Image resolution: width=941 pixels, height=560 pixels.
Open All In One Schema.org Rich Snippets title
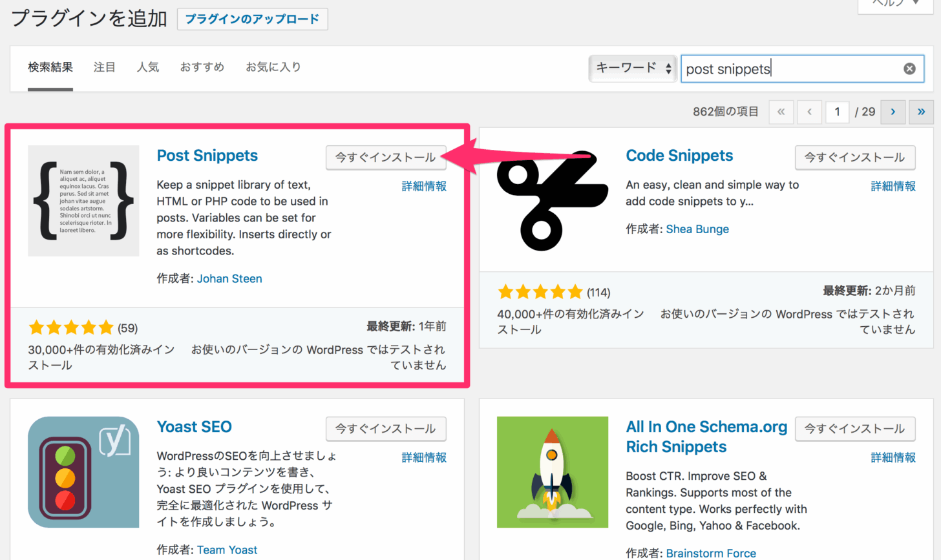click(x=706, y=437)
